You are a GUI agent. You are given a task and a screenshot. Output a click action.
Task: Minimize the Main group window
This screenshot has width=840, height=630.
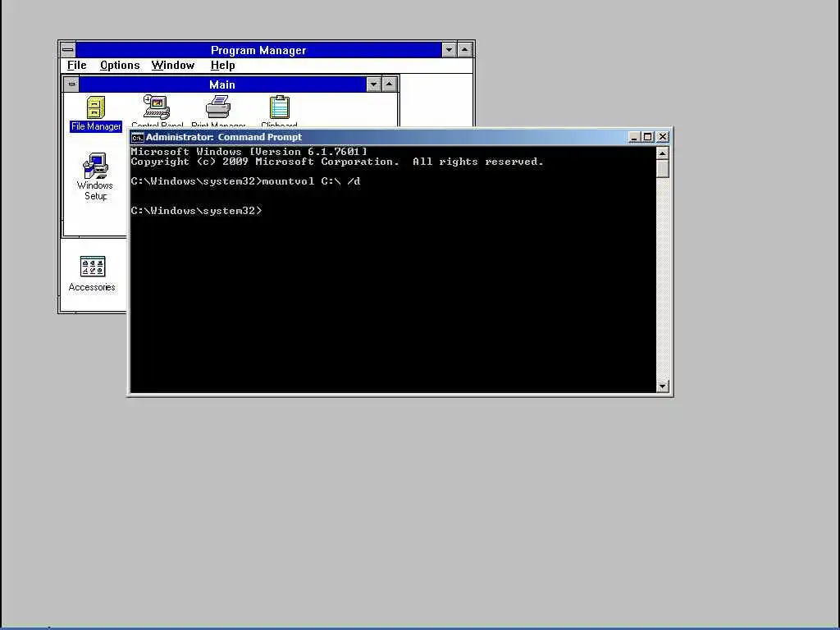tap(373, 84)
